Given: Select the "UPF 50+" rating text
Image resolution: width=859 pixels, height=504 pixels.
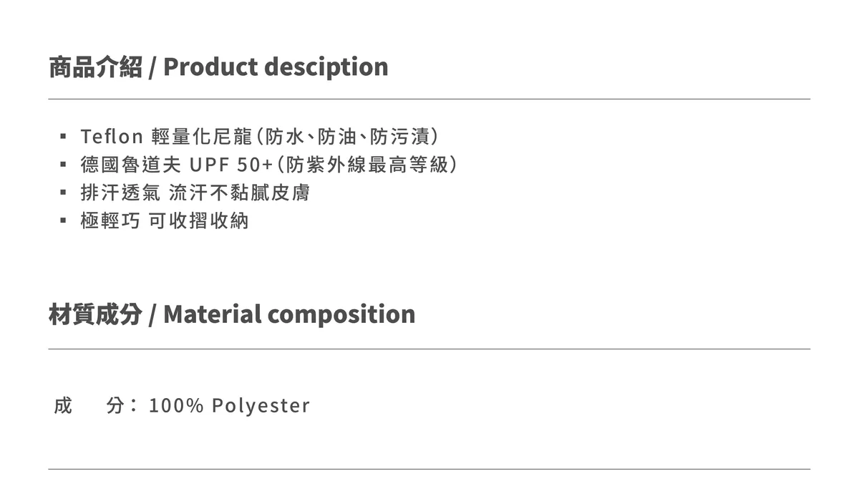Looking at the screenshot, I should tap(231, 165).
